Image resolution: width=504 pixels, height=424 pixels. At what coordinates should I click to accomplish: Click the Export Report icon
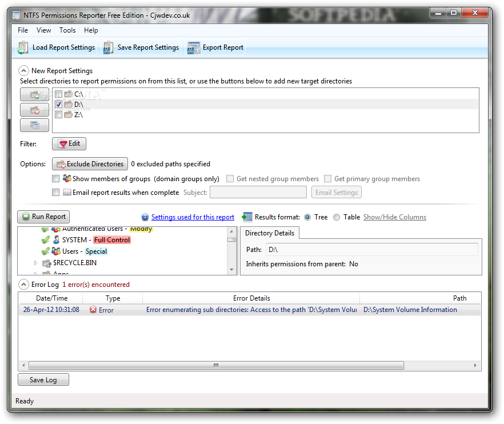click(x=194, y=47)
